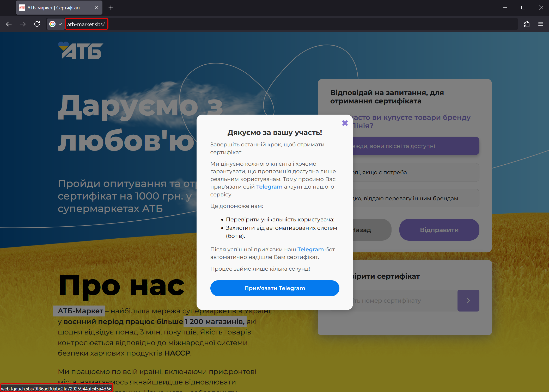Select the answer віддаю перевагу іншим брендам
549x392 pixels.
(x=416, y=198)
